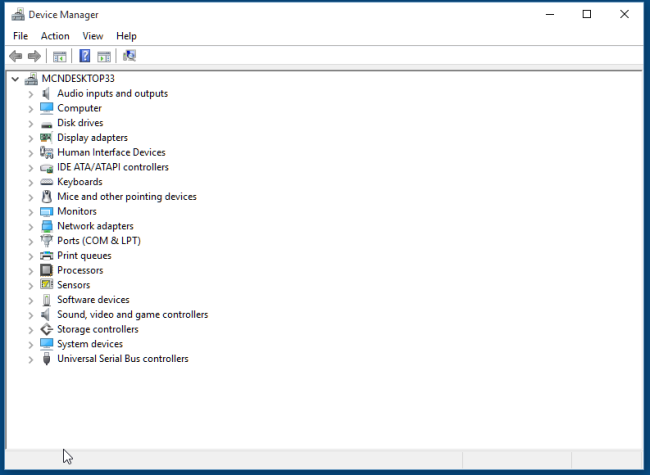650x475 pixels.
Task: Click the MCNDESKTOP33 computer root icon
Action: (x=31, y=78)
